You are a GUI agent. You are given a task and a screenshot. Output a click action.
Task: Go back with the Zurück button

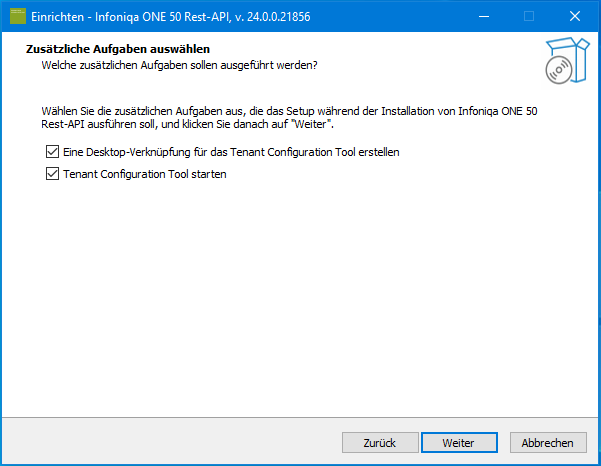(380, 443)
